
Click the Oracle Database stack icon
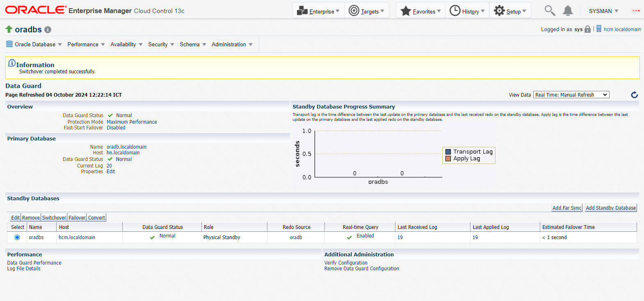9,44
